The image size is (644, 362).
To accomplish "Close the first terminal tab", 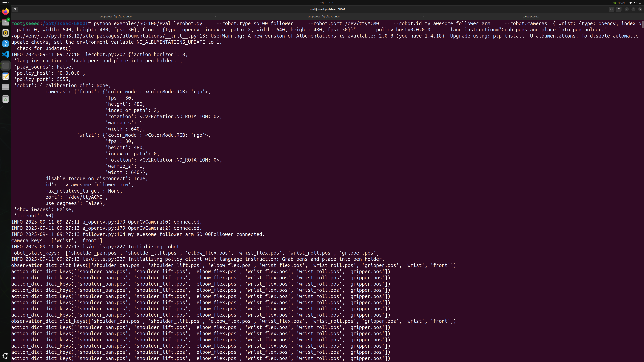I will [x=216, y=16].
